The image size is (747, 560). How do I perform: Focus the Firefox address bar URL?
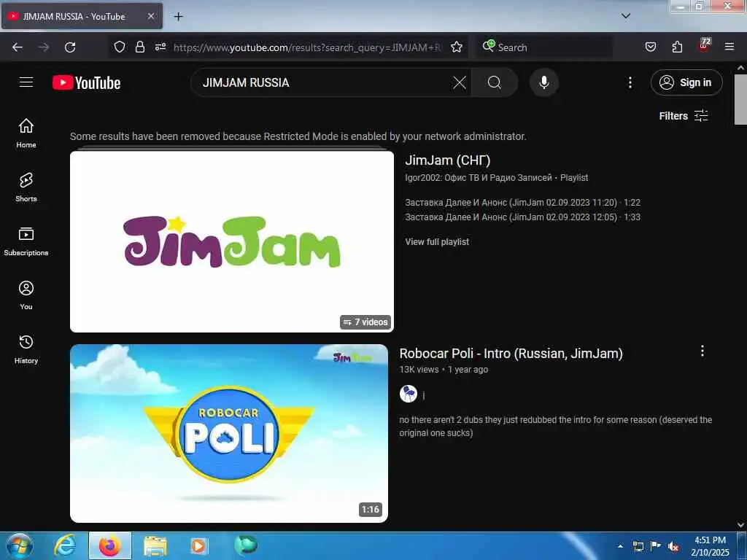coord(307,47)
